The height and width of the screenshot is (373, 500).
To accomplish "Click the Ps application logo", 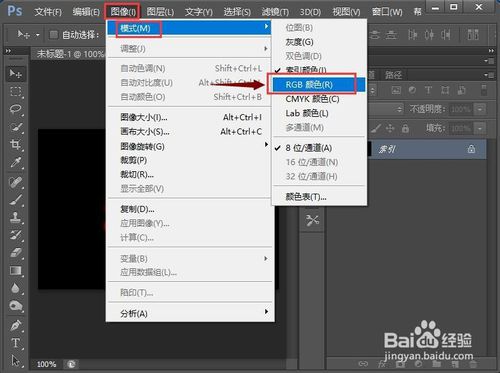I will [x=15, y=11].
